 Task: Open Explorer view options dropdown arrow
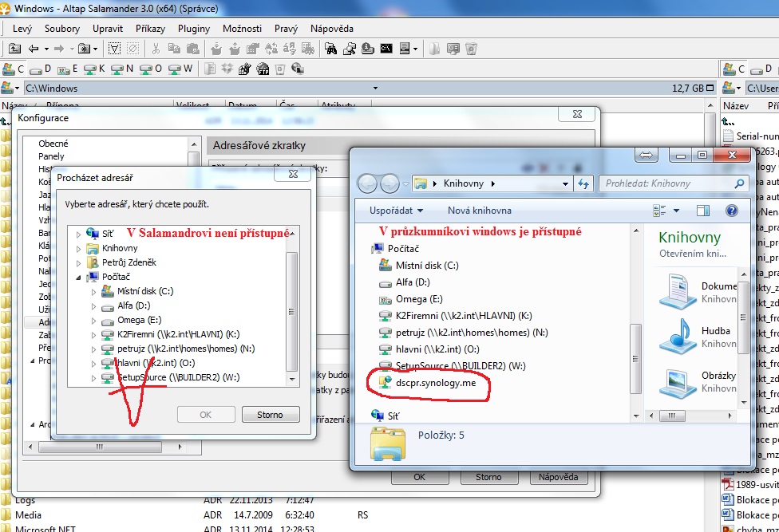[x=676, y=211]
